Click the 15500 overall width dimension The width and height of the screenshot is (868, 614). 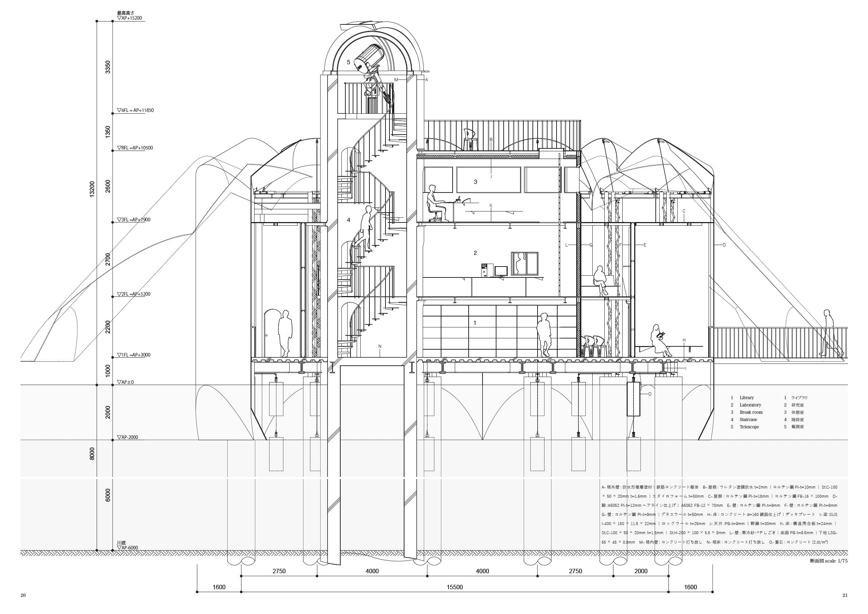point(455,587)
